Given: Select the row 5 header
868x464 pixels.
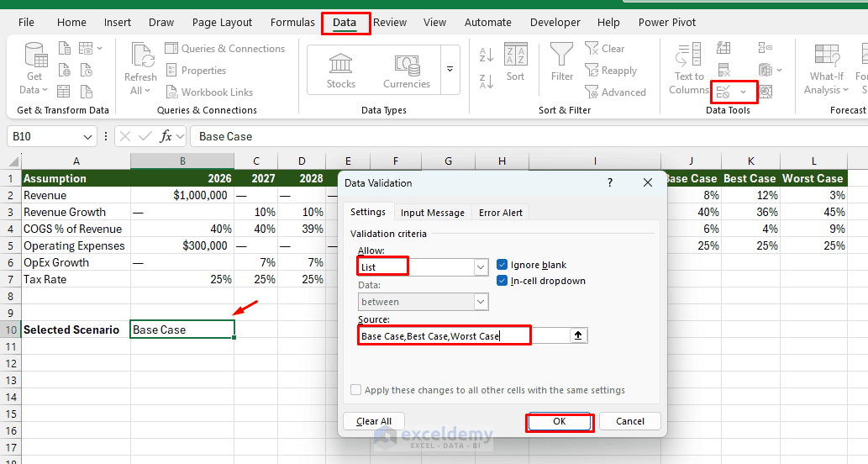Looking at the screenshot, I should (11, 245).
